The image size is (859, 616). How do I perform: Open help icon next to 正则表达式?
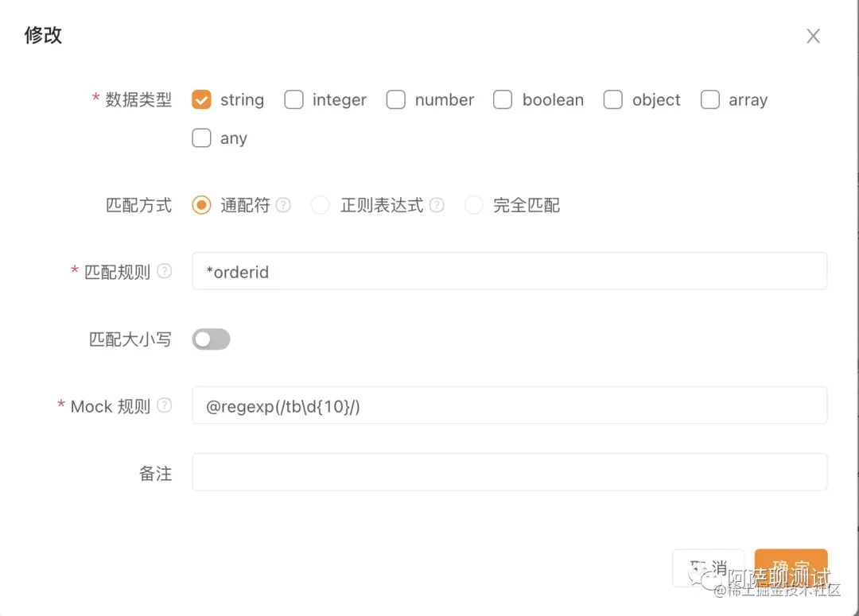click(437, 205)
